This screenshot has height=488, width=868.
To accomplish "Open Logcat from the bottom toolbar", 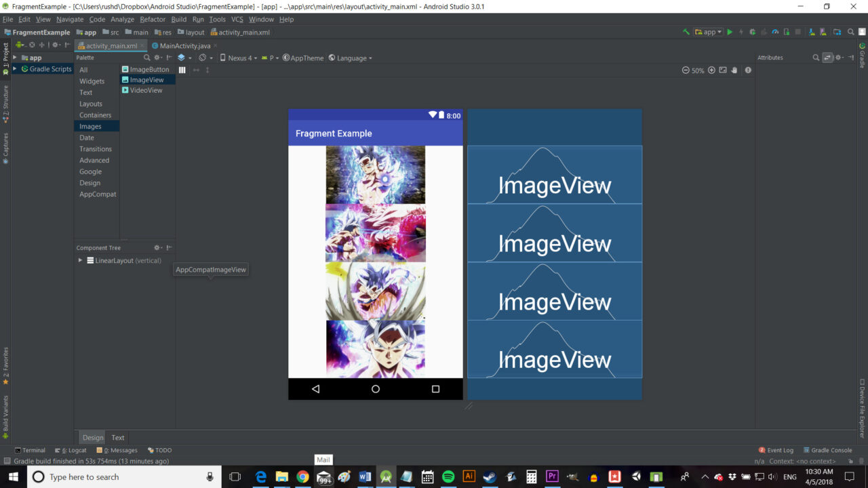I will point(72,450).
